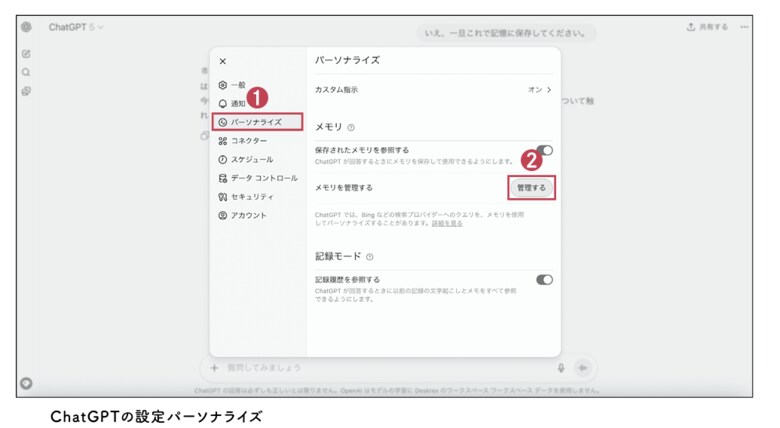Click the 記録モード info icon

pos(370,257)
